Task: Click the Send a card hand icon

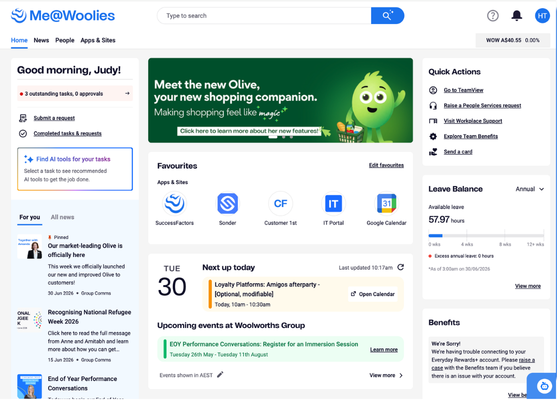Action: pyautogui.click(x=433, y=152)
